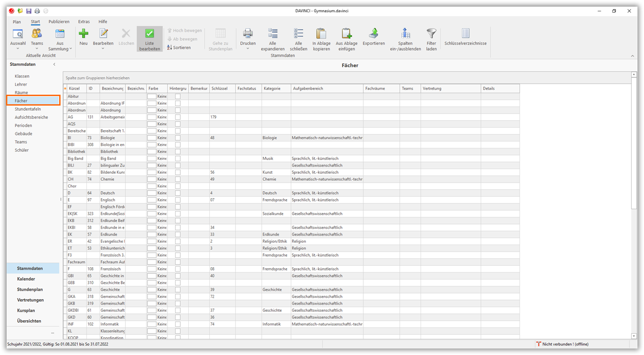
Task: Click the Exportieren icon
Action: pos(374,34)
